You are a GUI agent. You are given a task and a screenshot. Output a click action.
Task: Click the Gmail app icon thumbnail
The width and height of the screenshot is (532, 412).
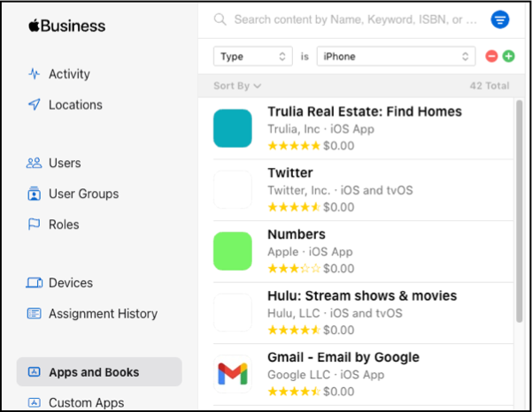tap(233, 374)
